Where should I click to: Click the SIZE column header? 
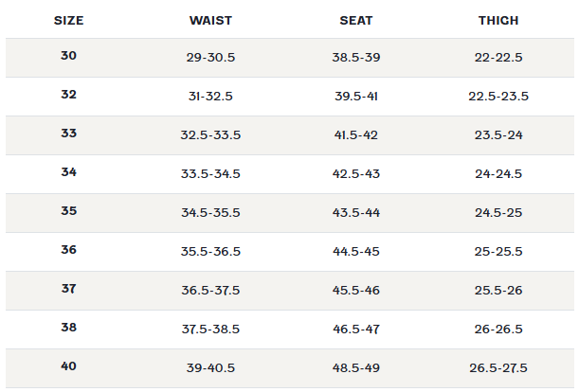coord(68,20)
